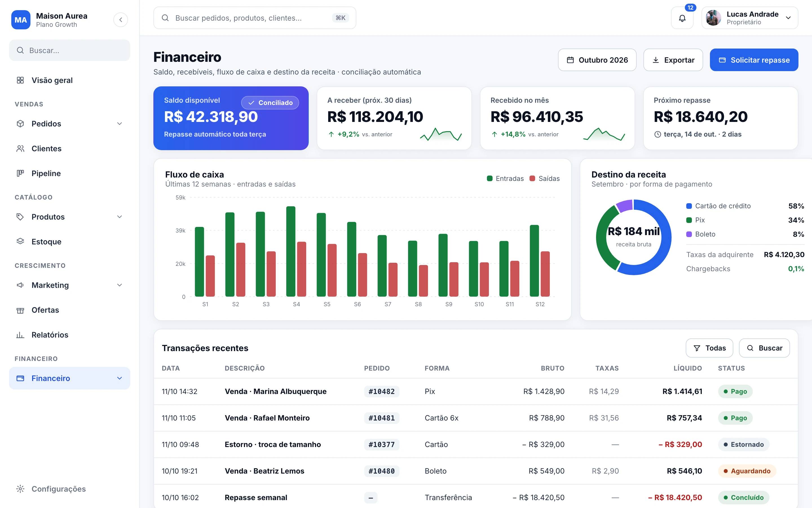The image size is (812, 508).
Task: Click Repasse semanal transaction row description
Action: [256, 498]
